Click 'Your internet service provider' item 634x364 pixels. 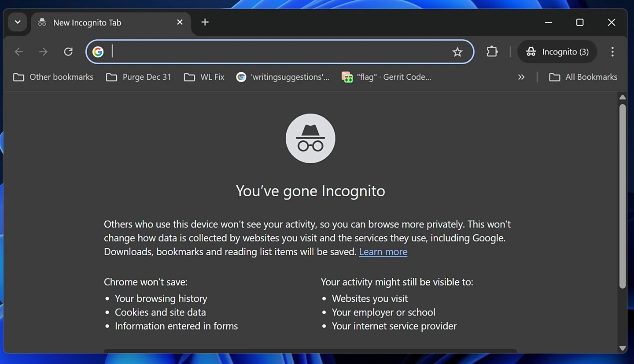click(394, 326)
